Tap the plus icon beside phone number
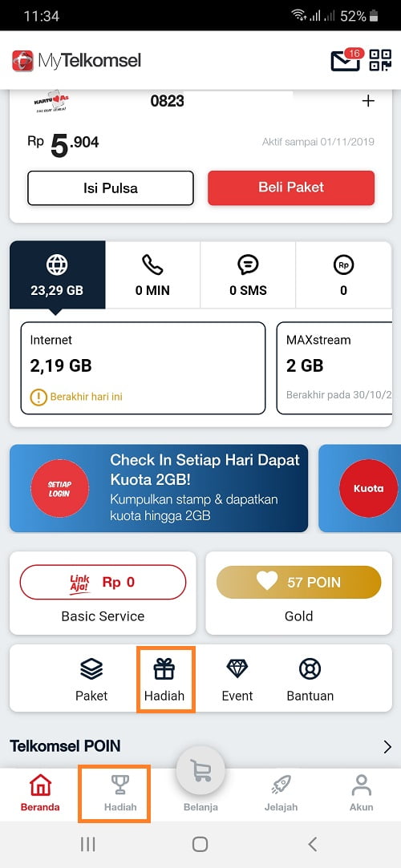The height and width of the screenshot is (868, 401). click(x=368, y=101)
